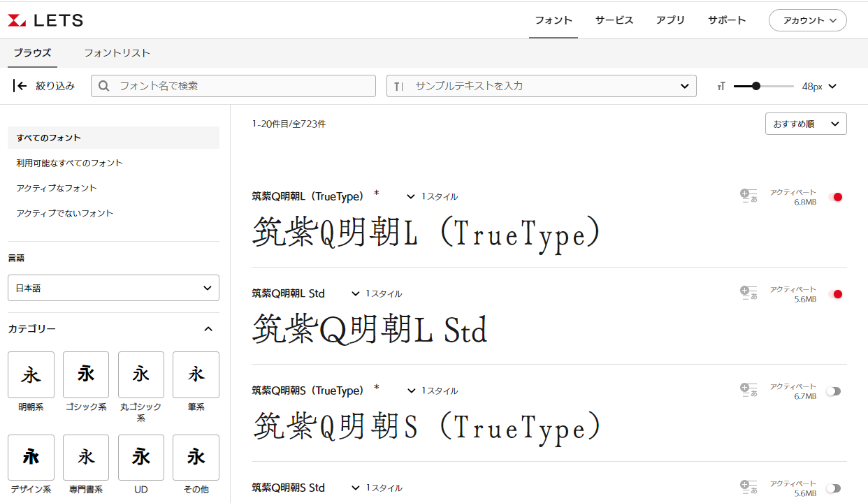
Task: Open the 日本語 language dropdown
Action: pos(113,288)
